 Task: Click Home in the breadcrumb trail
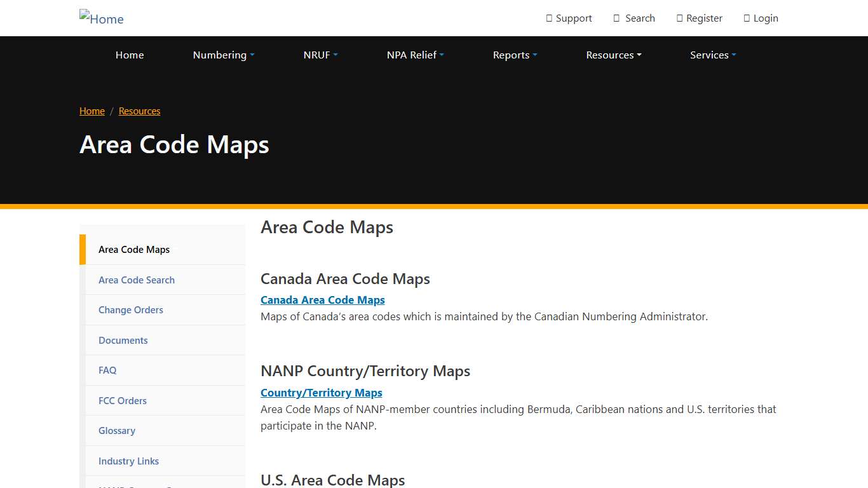pyautogui.click(x=92, y=111)
